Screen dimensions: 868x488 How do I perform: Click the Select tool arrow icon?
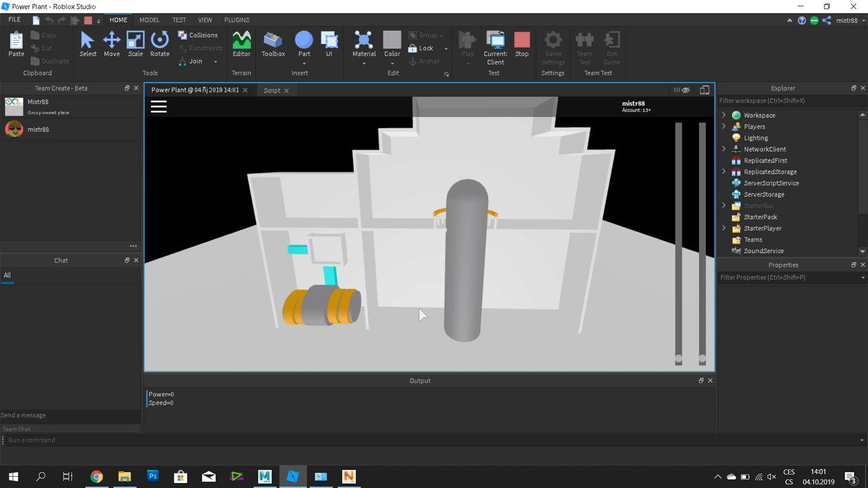tap(87, 40)
